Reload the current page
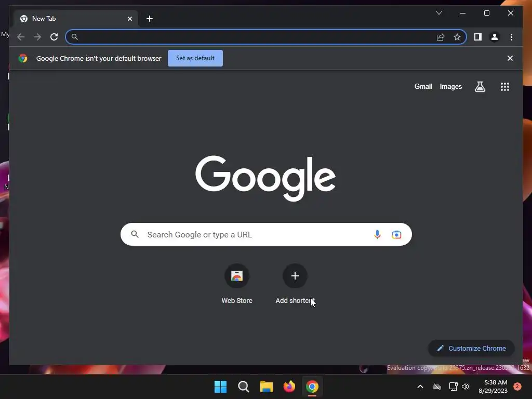Screen dimensions: 532x399 (x=54, y=37)
